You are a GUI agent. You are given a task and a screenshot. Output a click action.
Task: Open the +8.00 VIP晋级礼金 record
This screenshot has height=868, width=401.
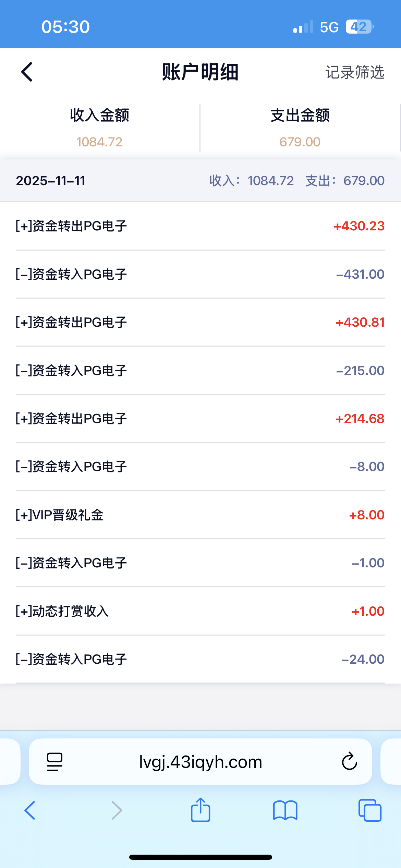[200, 515]
